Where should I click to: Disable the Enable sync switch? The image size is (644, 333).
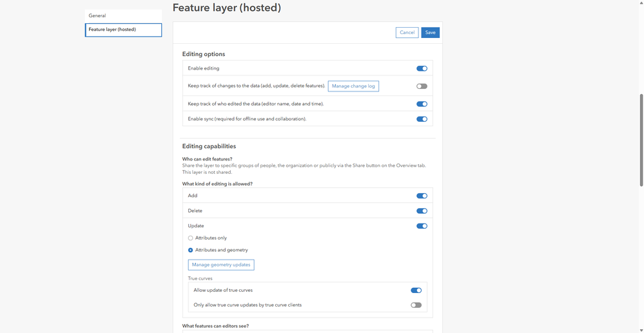(x=422, y=119)
